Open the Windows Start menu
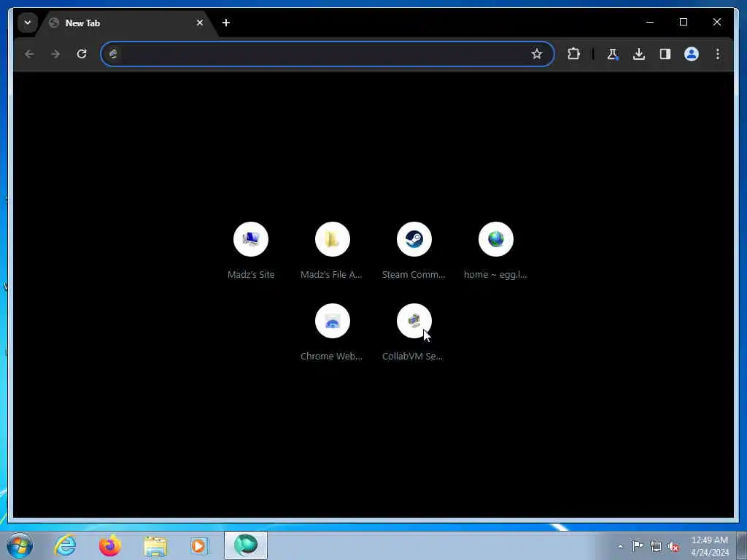747x560 pixels. click(x=20, y=545)
